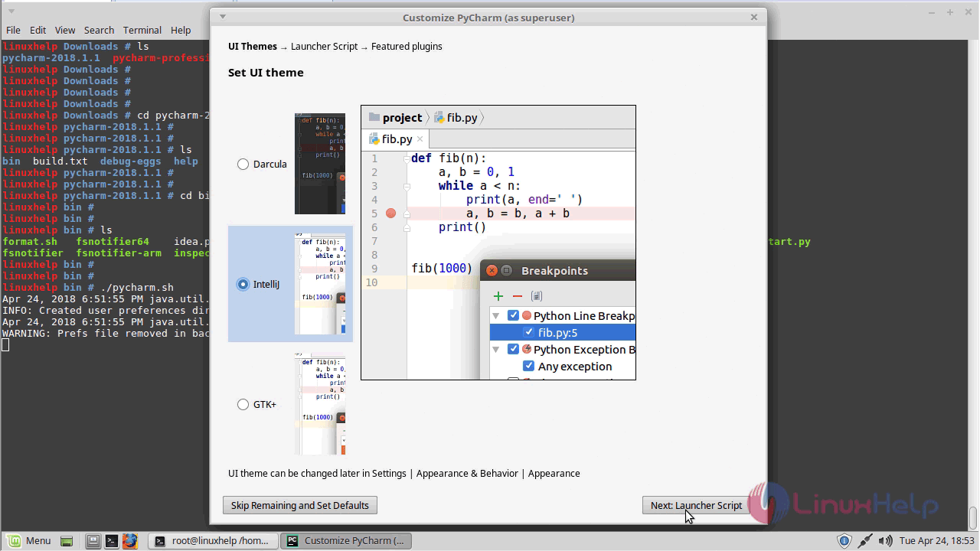This screenshot has height=551, width=980.
Task: Click the 'UI Themes' breadcrumb text
Action: click(x=253, y=46)
